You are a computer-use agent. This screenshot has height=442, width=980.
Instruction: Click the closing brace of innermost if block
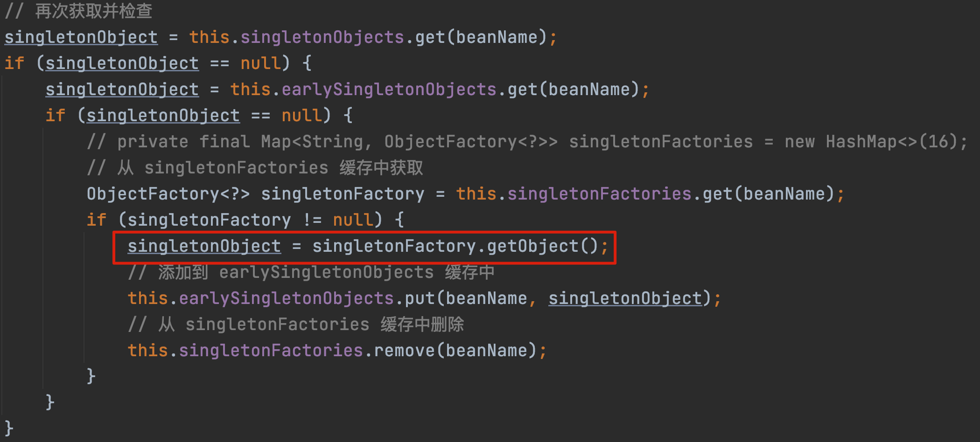click(x=91, y=377)
